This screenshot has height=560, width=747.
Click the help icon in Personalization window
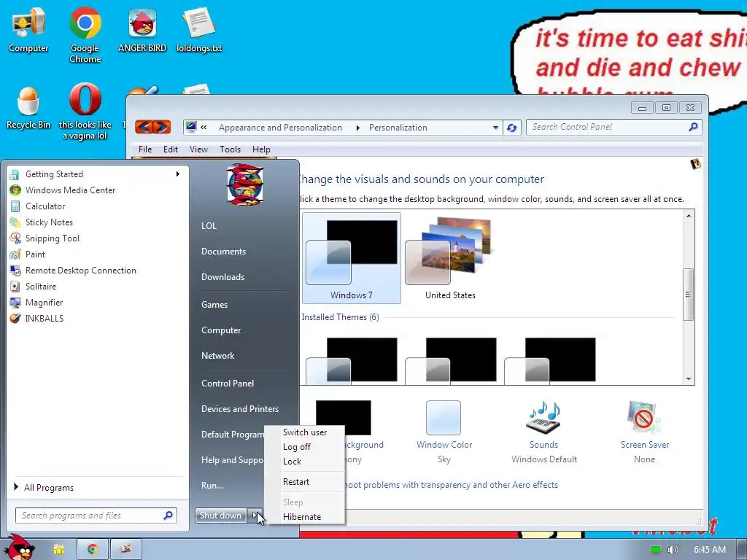pos(695,164)
